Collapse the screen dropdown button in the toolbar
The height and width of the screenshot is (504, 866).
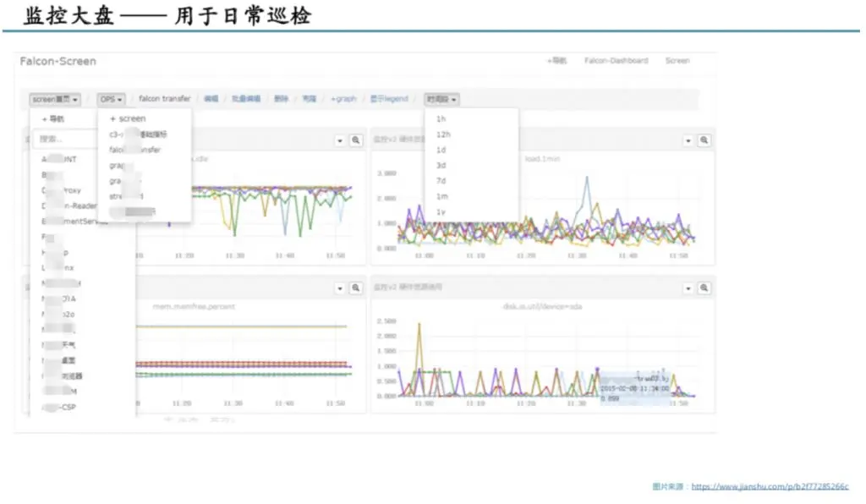tap(55, 100)
